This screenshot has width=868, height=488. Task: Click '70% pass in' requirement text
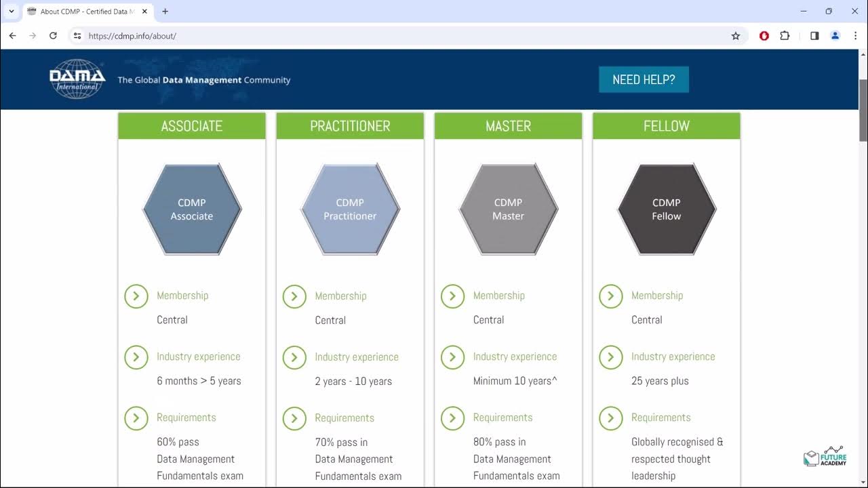click(x=341, y=443)
